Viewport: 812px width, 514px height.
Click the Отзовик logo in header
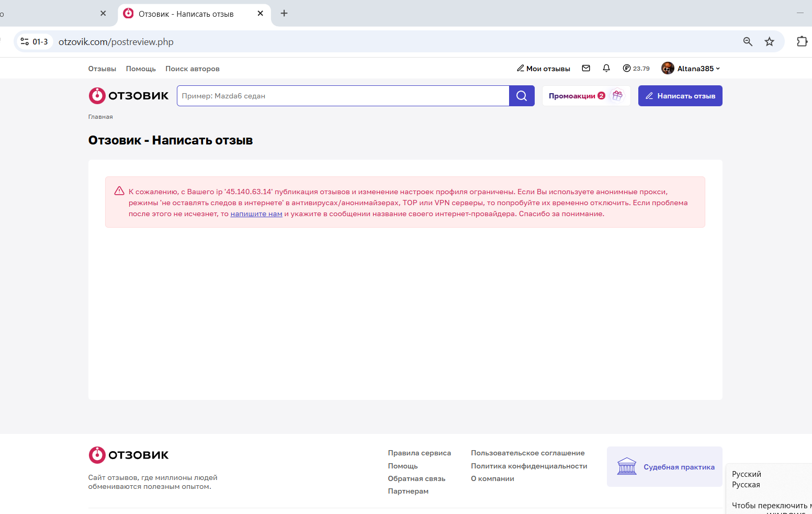129,96
